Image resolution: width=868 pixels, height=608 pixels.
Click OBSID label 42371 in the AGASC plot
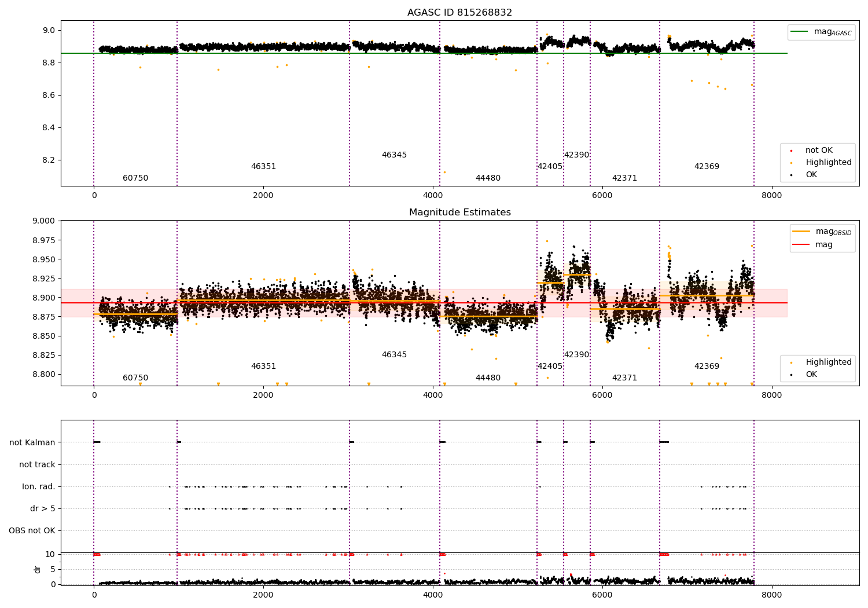click(624, 178)
